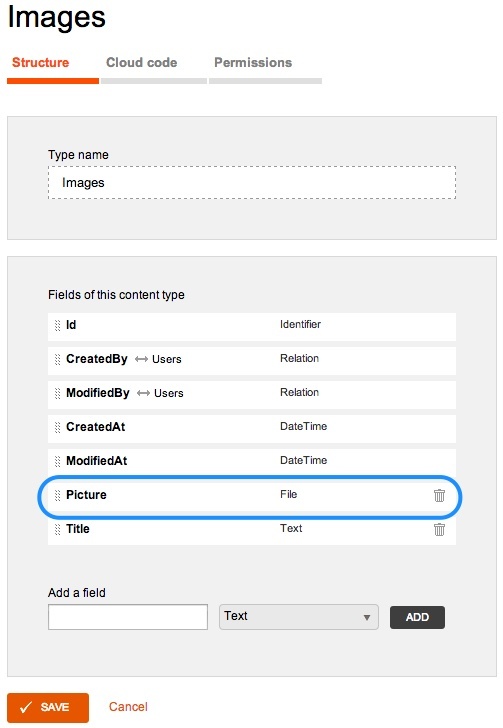Delete the Picture field with trash icon
Viewport: 503px width, 728px height.
coord(439,495)
